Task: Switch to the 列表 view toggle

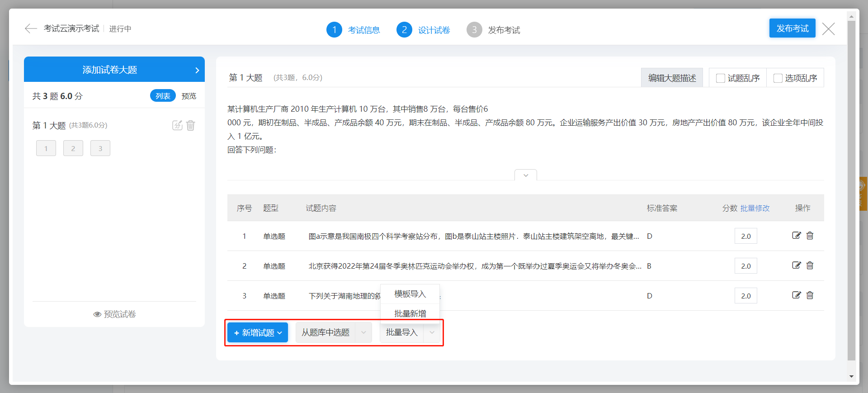Action: coord(163,96)
